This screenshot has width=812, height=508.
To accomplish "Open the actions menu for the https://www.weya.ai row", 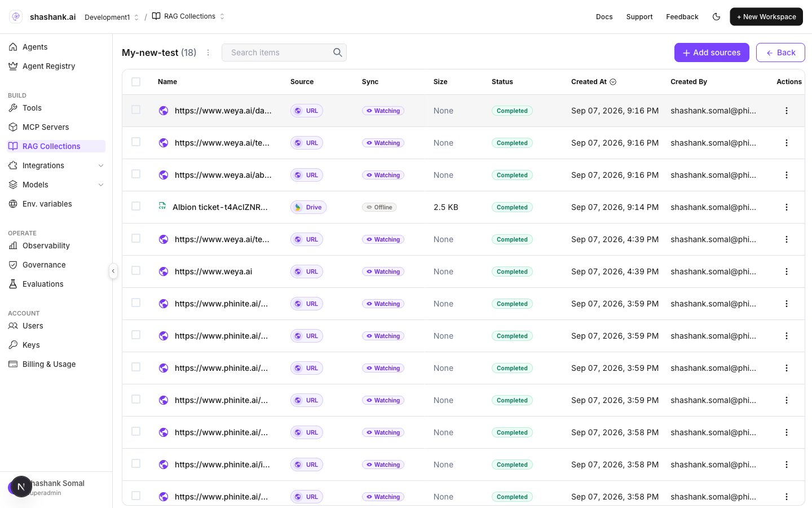I will (787, 271).
